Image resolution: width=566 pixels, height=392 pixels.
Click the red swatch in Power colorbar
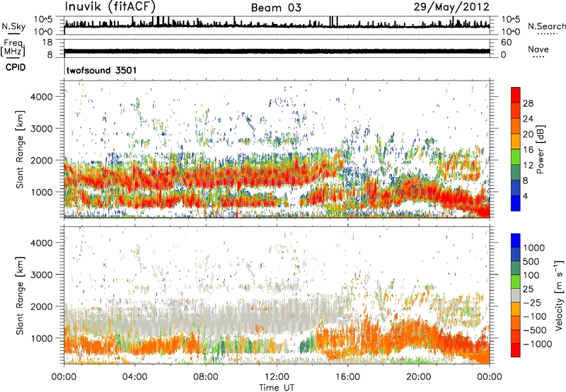point(516,95)
